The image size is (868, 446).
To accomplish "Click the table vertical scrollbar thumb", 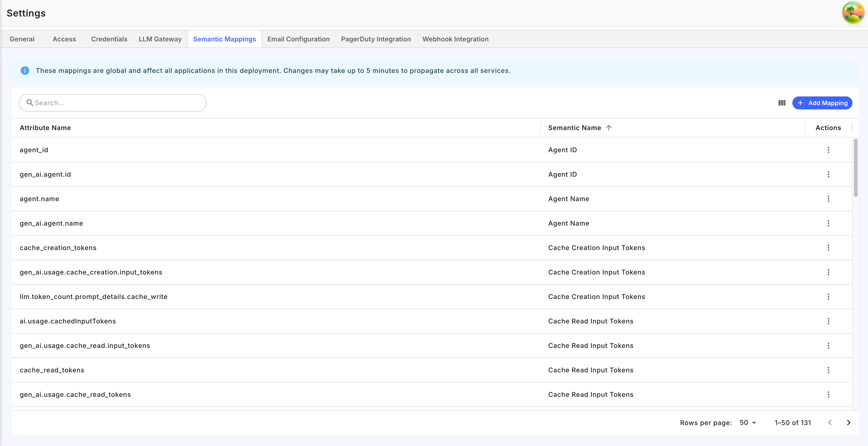I will (856, 168).
